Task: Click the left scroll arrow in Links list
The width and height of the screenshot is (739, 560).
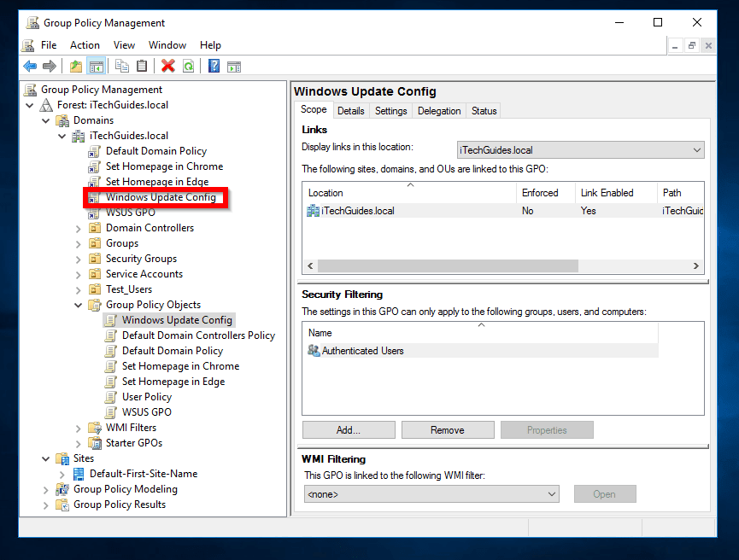Action: pos(310,266)
